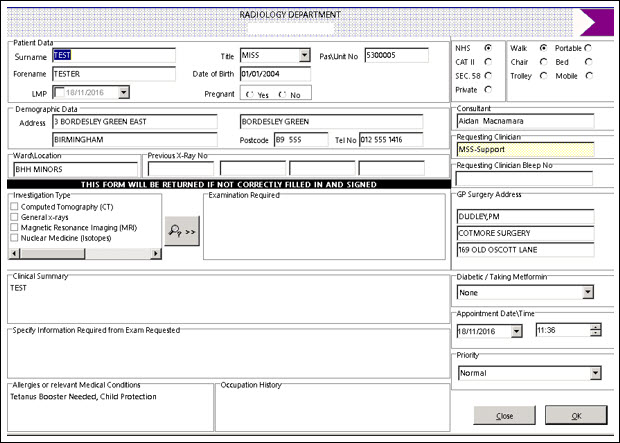The height and width of the screenshot is (443, 620).
Task: Choose Portable radio option
Action: (x=588, y=48)
